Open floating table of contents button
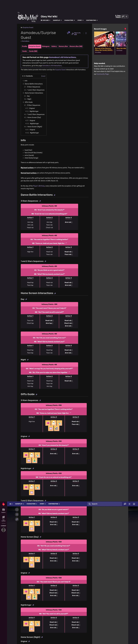Screen dimensions: 138x644 (x=17, y=514)
